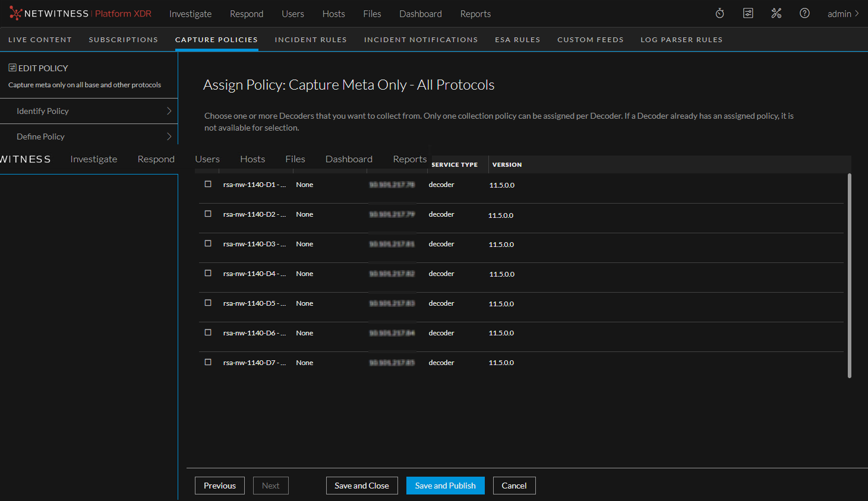Click the help question mark icon
The width and height of the screenshot is (868, 501).
(804, 13)
